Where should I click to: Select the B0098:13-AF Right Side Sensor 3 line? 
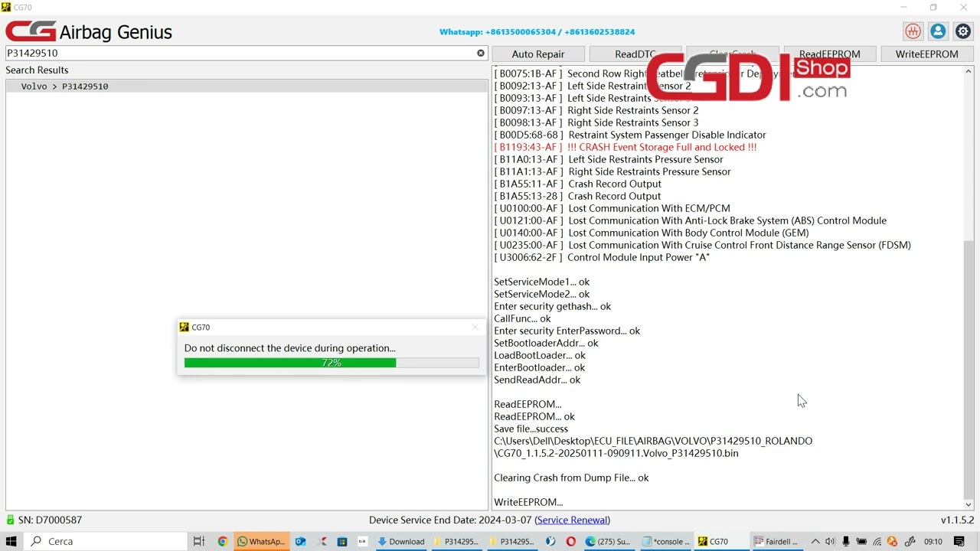[x=596, y=122]
